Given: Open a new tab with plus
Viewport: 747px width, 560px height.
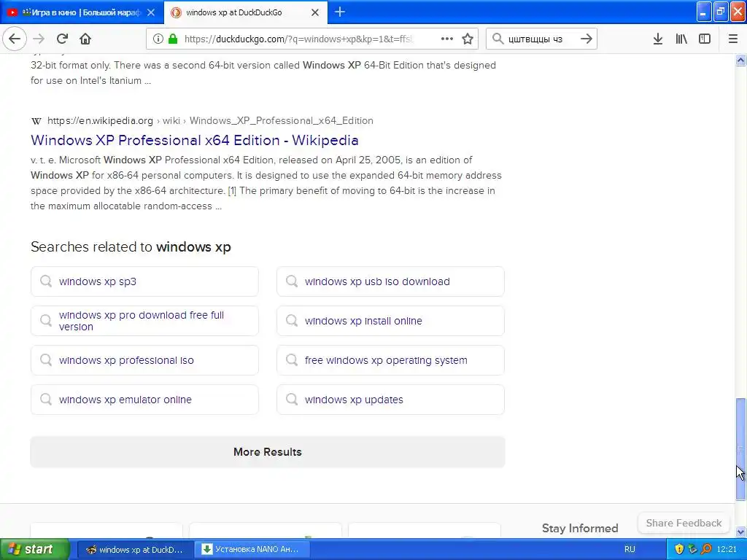Looking at the screenshot, I should coord(340,12).
